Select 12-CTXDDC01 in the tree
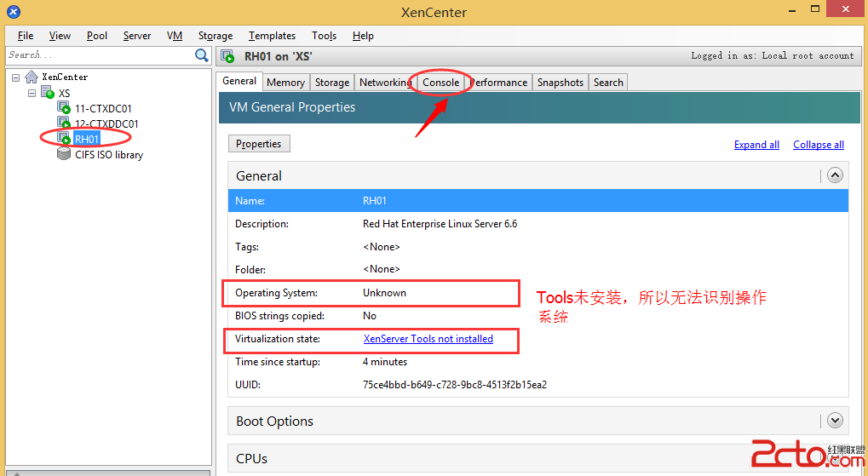868x476 pixels. pos(106,123)
